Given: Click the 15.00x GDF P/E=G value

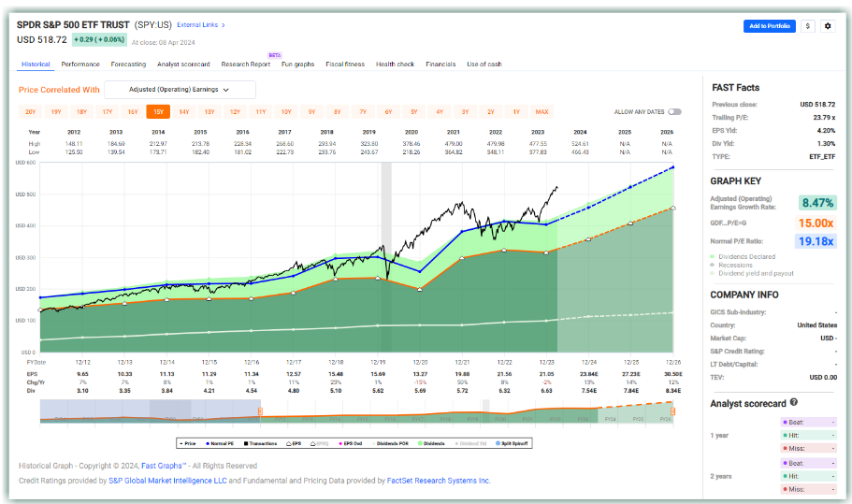Looking at the screenshot, I should [816, 223].
